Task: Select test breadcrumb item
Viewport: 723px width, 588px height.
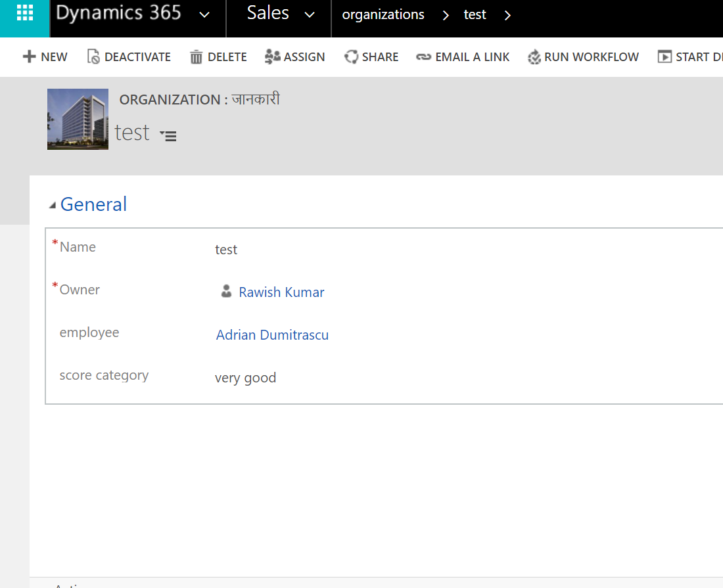Action: coord(475,14)
